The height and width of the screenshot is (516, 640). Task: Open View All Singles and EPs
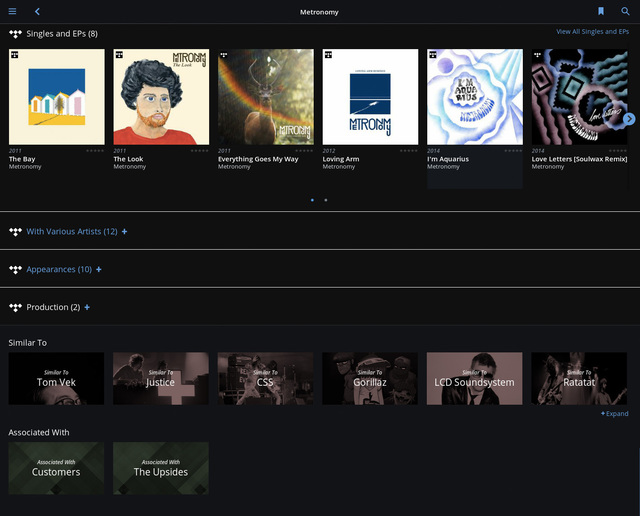[x=592, y=32]
